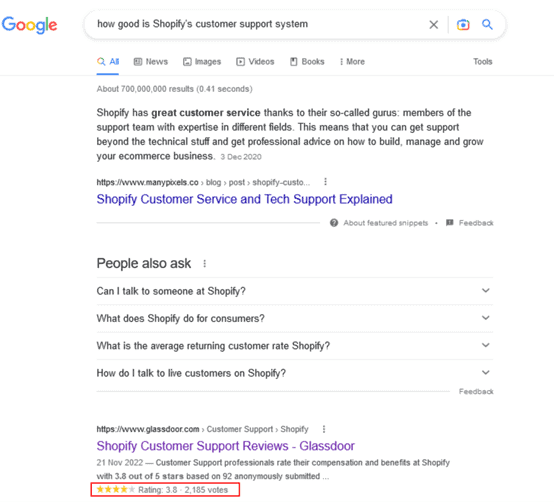Click inside the search query field
This screenshot has height=502, width=554.
tap(254, 24)
